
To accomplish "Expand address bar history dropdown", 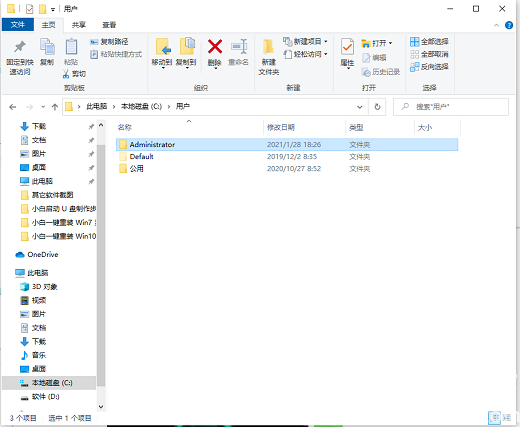I will (360, 107).
